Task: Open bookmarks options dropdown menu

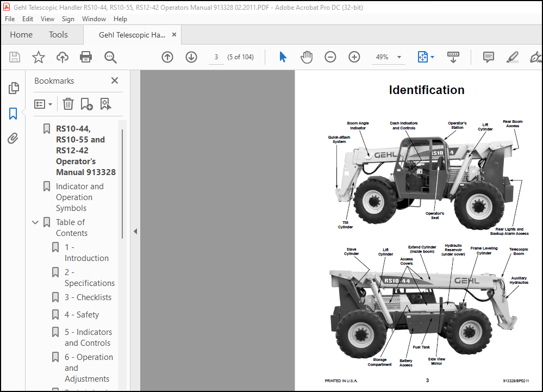Action: [x=43, y=104]
